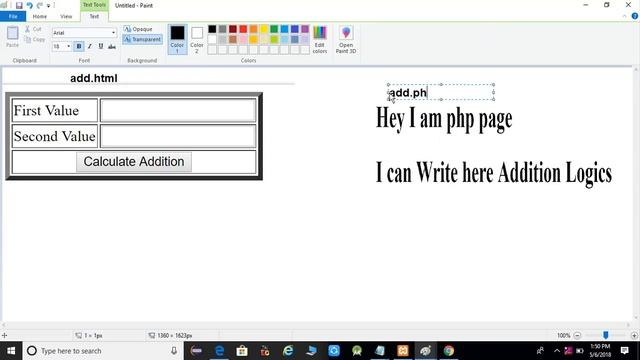The width and height of the screenshot is (640, 360).
Task: Switch to the Home ribbon tab
Action: tap(40, 16)
